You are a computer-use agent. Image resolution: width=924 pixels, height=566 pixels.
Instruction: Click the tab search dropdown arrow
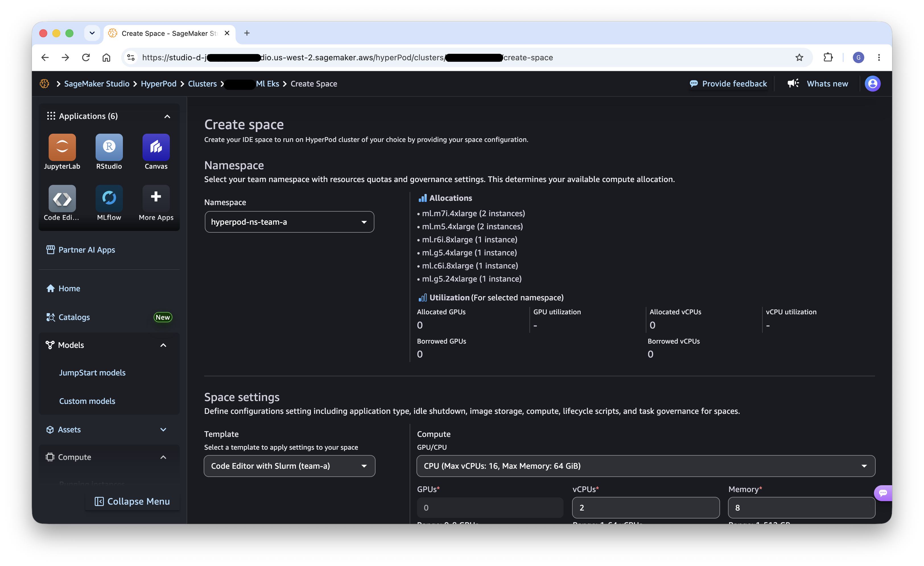[92, 33]
